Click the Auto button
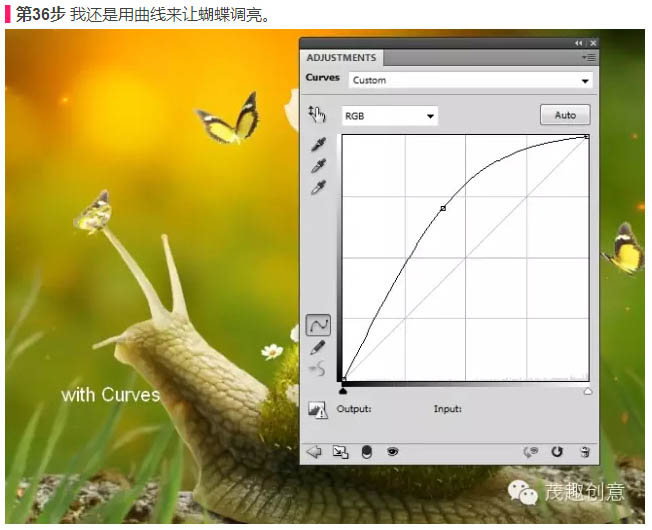This screenshot has height=530, width=652. pyautogui.click(x=565, y=115)
